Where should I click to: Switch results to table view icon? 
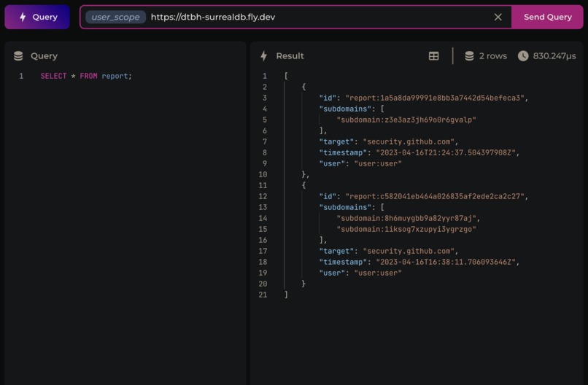(x=433, y=56)
